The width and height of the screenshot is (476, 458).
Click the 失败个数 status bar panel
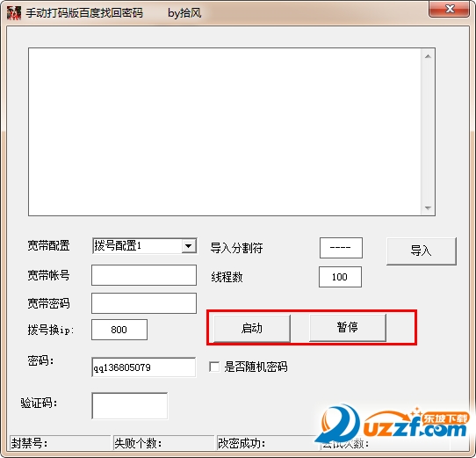[x=163, y=443]
